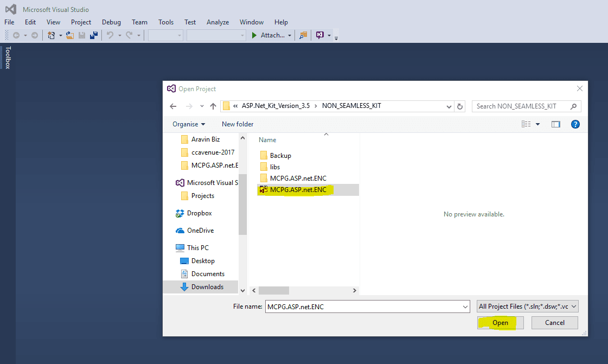Screen dimensions: 608x364
Task: Open the Solution Configurations combo box
Action: pos(165,35)
